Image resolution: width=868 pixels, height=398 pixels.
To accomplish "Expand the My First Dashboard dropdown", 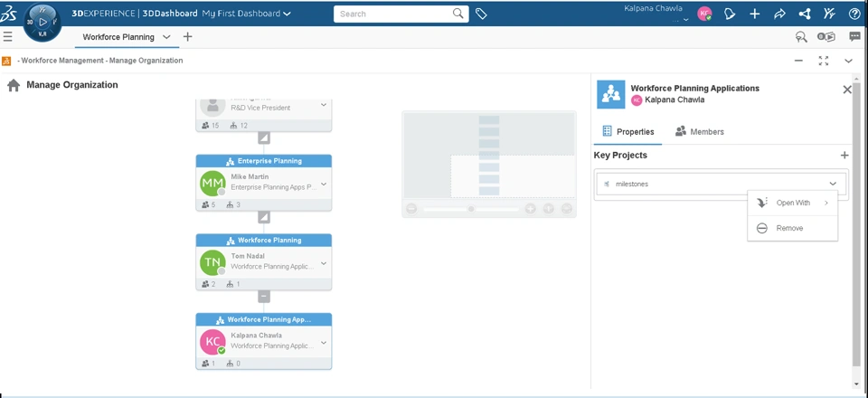I will tap(287, 14).
